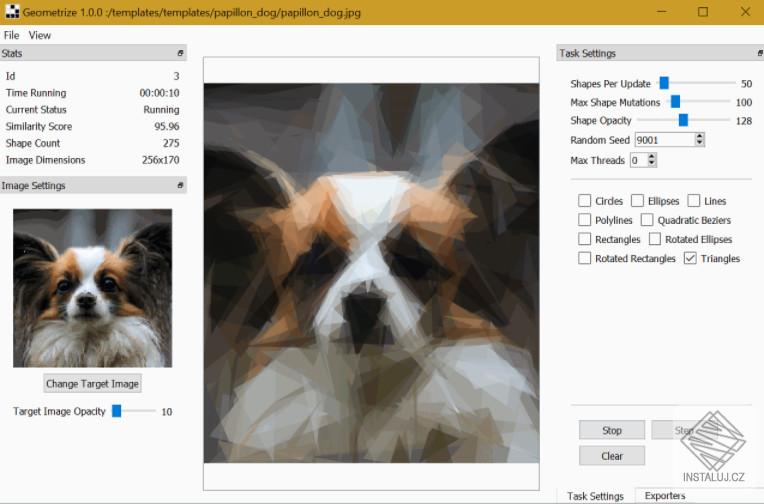The image size is (764, 504).
Task: Click the Clear button
Action: (612, 456)
